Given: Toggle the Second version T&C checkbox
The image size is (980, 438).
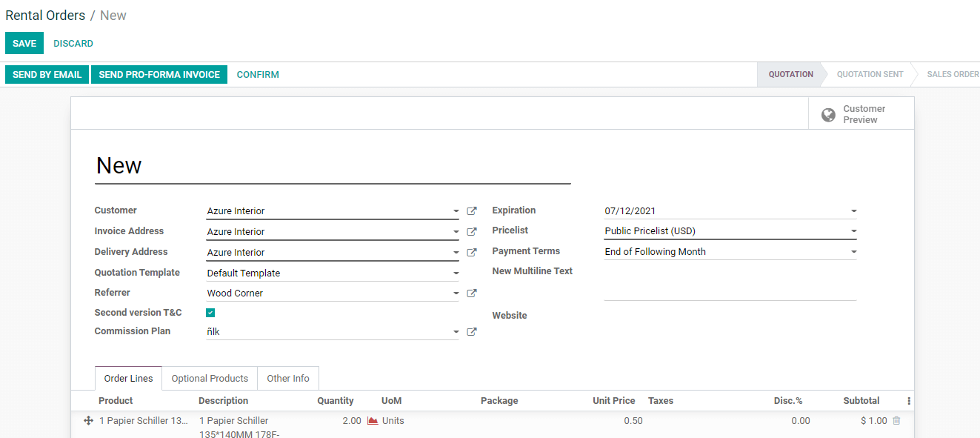Looking at the screenshot, I should 210,313.
